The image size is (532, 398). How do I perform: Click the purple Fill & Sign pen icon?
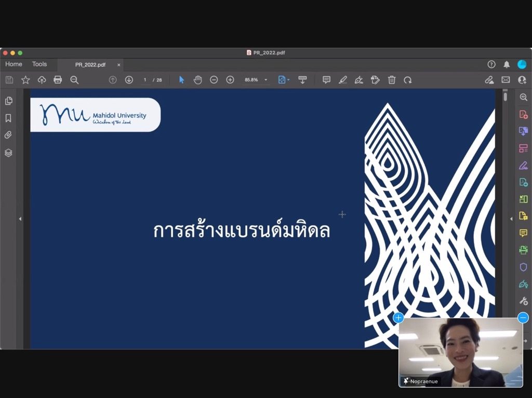pos(523,166)
